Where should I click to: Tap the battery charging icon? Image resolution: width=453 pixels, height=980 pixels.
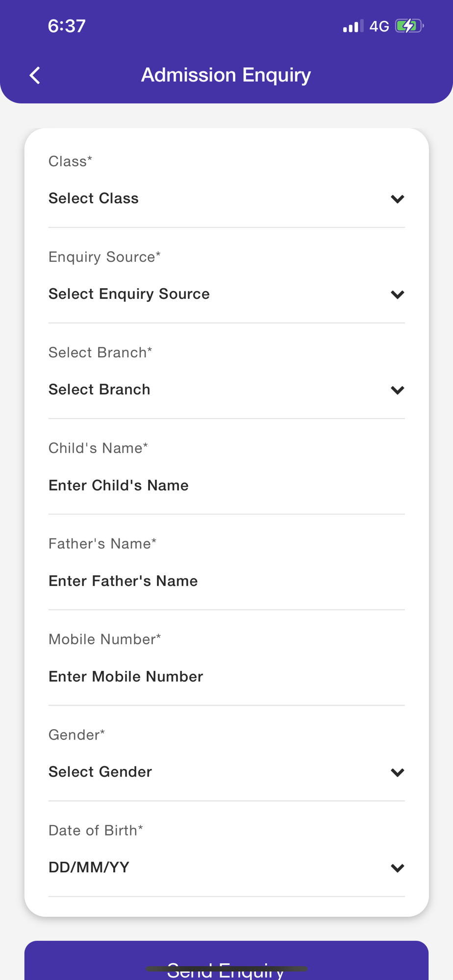(x=409, y=26)
